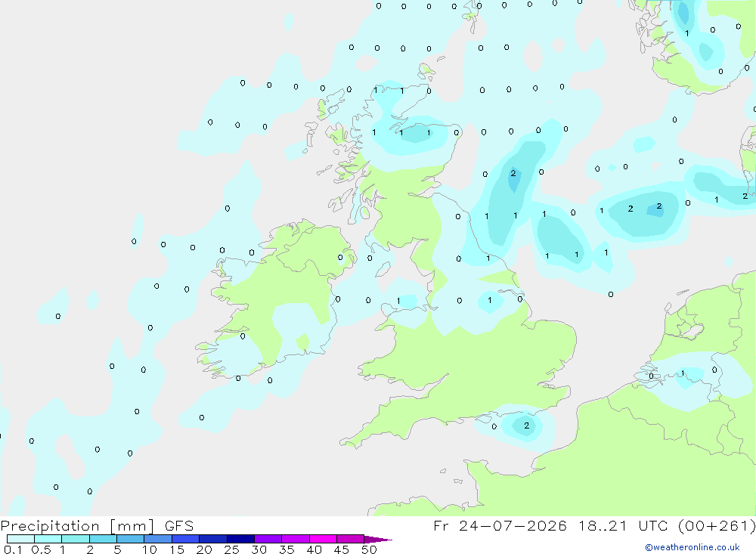
Task: Pick the 10–15 mm legend color swatch
Action: click(158, 539)
